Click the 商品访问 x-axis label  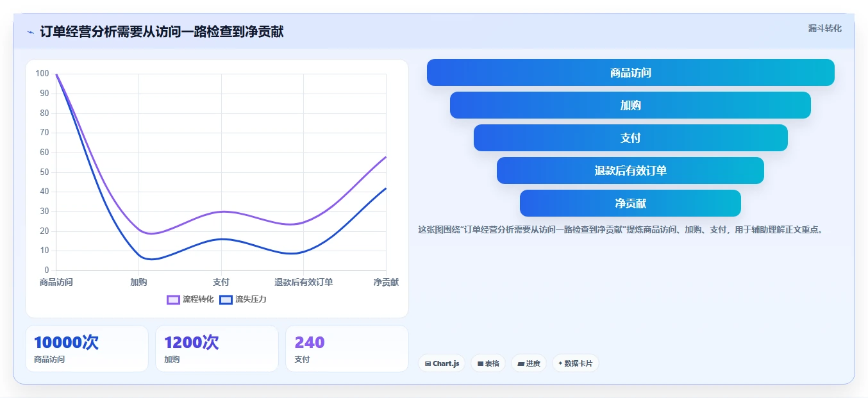(56, 282)
